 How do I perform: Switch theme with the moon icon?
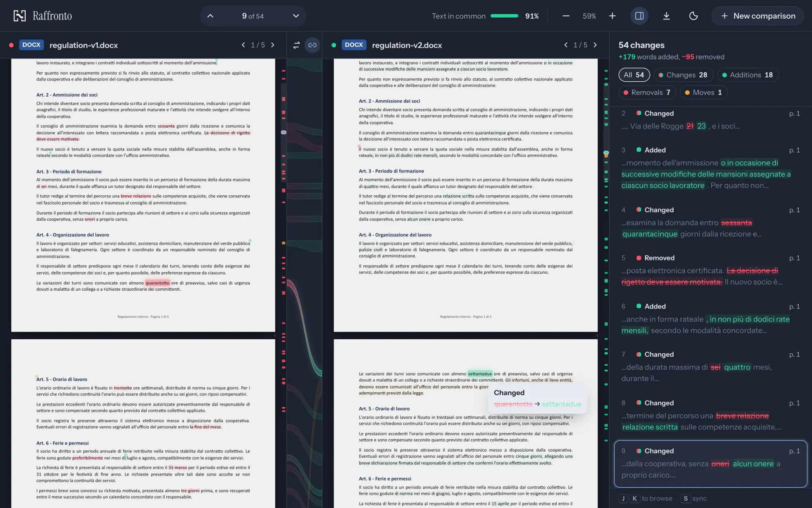(694, 16)
